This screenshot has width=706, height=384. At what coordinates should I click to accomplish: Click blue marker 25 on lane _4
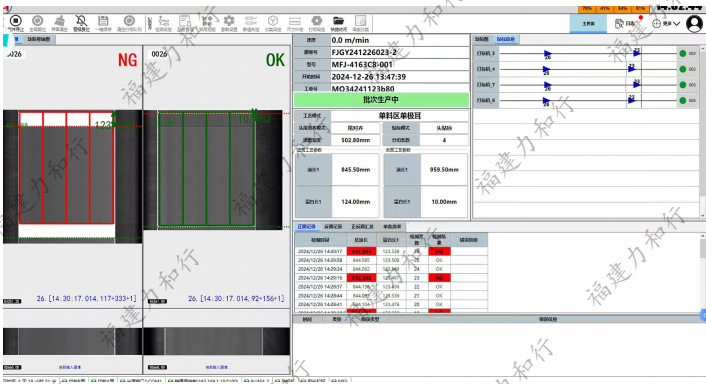(546, 70)
